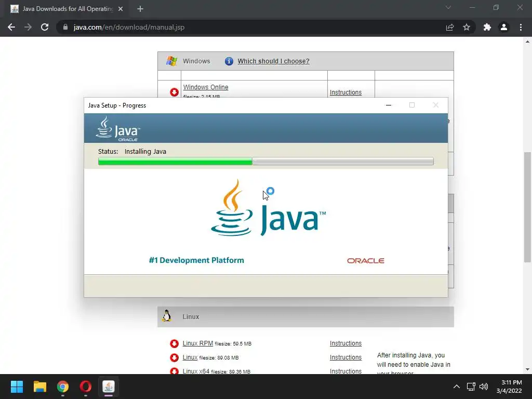532x399 pixels.
Task: Open the site information lock icon
Action: pos(65,27)
